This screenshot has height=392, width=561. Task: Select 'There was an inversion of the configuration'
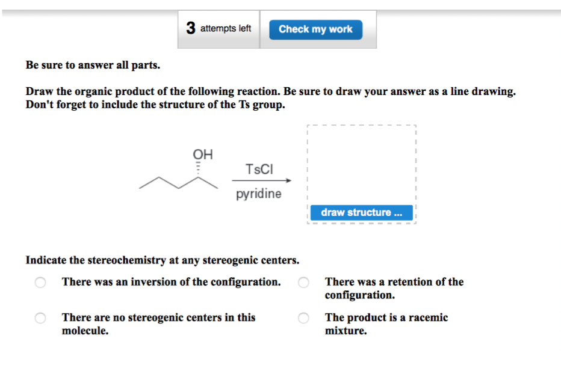click(x=40, y=282)
